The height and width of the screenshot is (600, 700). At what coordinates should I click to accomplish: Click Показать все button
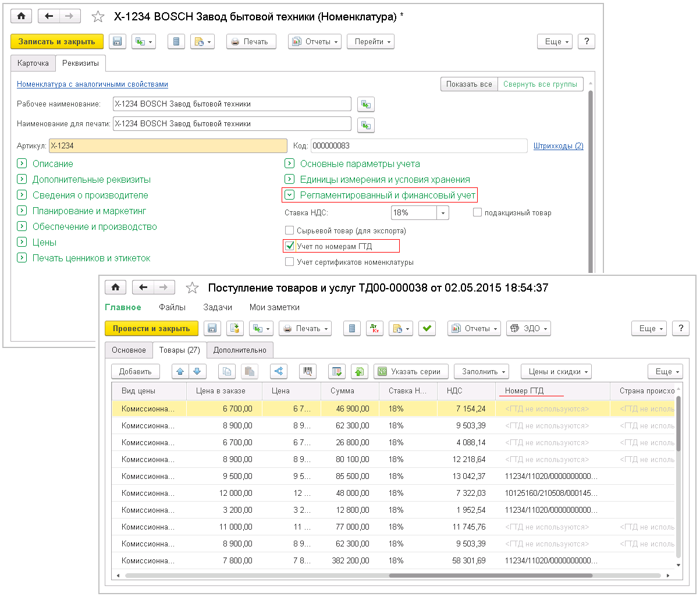pyautogui.click(x=469, y=84)
